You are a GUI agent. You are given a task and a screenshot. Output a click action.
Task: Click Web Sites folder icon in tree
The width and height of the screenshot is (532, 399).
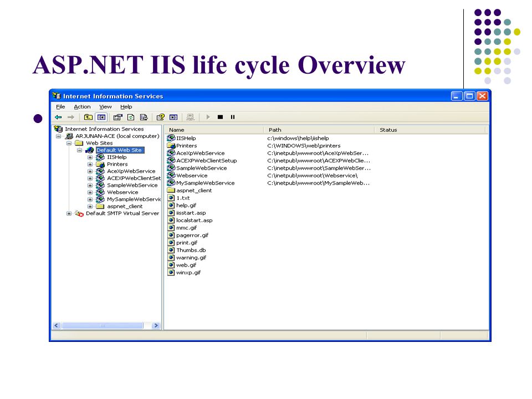click(x=79, y=143)
